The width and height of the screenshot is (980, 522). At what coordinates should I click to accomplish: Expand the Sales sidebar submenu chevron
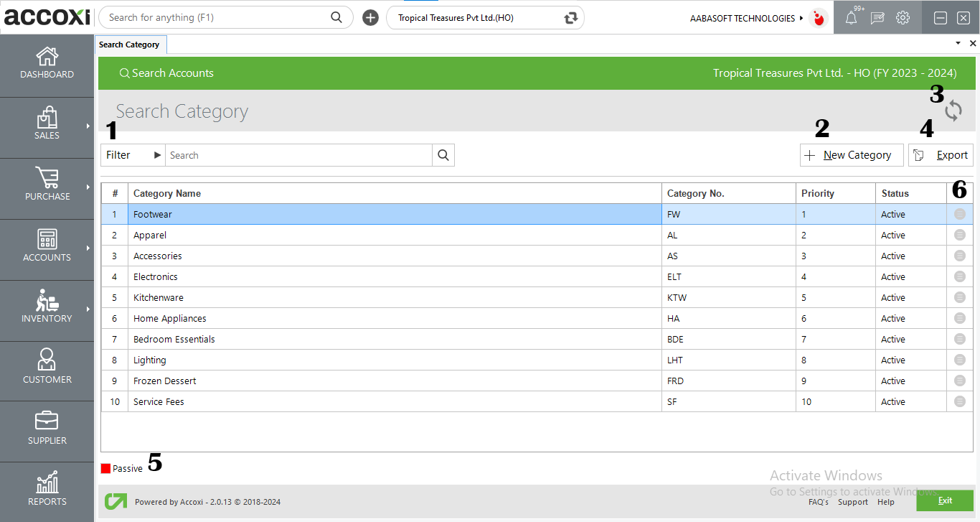88,126
